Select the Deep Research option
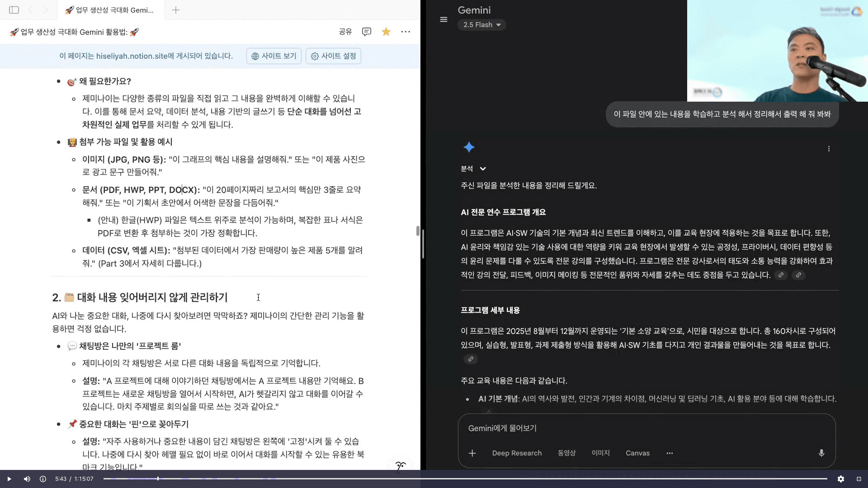Image resolution: width=868 pixels, height=488 pixels. (x=517, y=453)
